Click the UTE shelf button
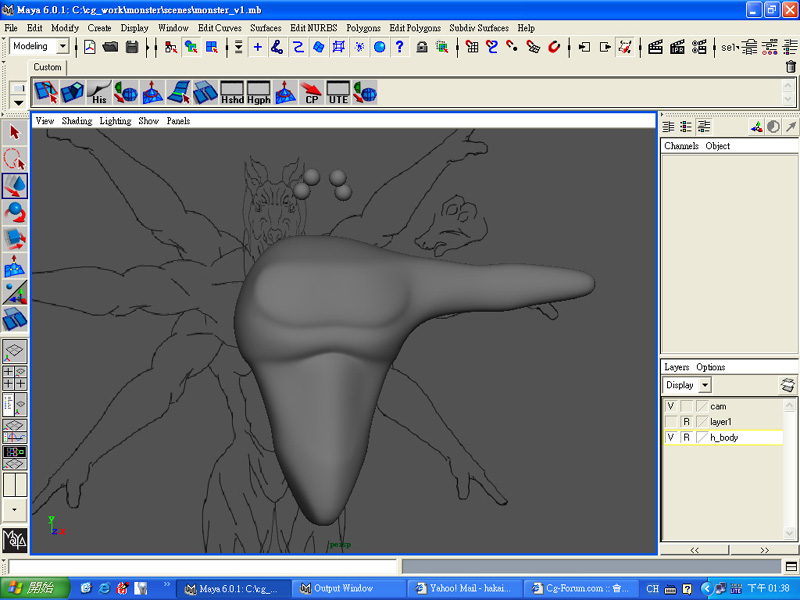 point(338,92)
